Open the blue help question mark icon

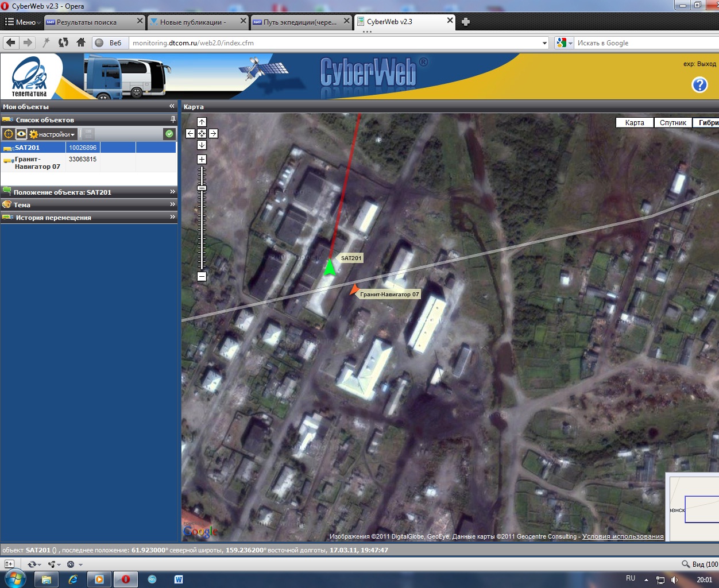(x=699, y=85)
